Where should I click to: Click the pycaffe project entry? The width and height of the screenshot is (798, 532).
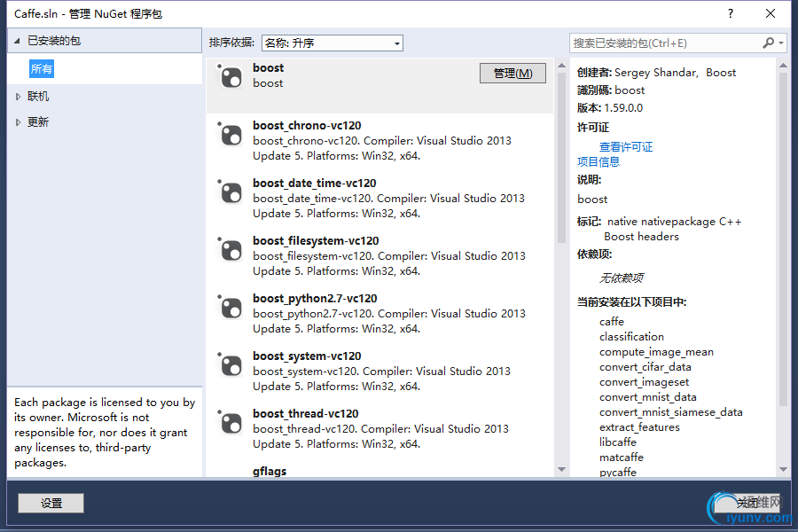[617, 472]
